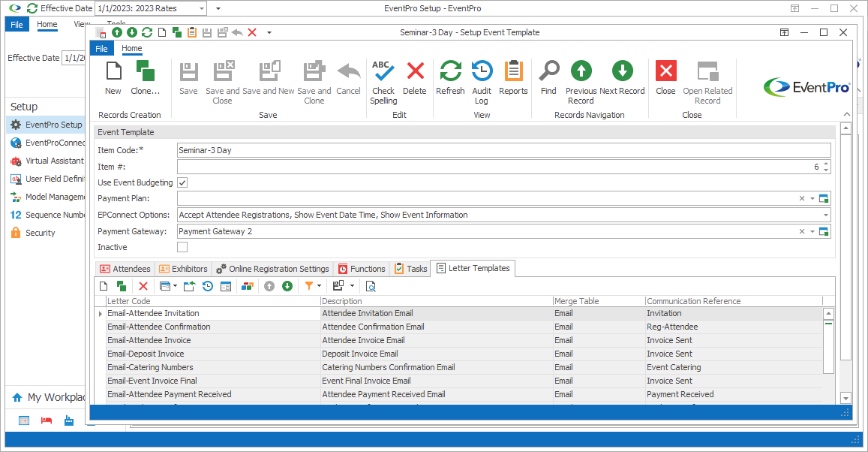Click the Find magnifier button
Screen dimensions: 868x452
click(x=548, y=78)
